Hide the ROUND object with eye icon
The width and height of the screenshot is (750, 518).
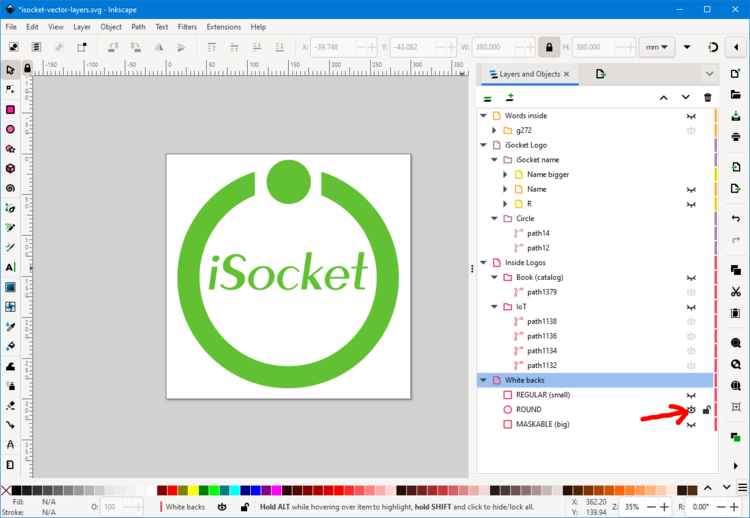691,409
